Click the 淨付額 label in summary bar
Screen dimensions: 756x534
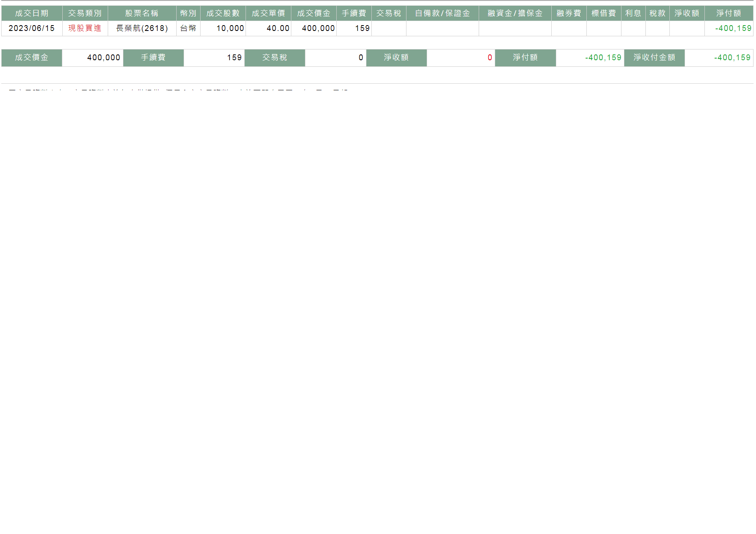[525, 58]
